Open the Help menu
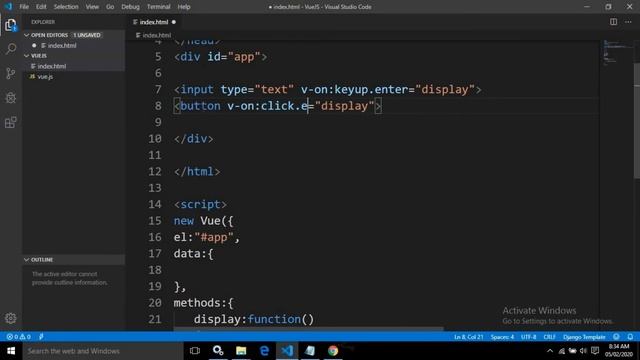This screenshot has width=640, height=360. click(184, 7)
